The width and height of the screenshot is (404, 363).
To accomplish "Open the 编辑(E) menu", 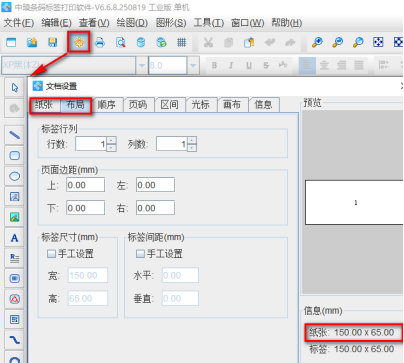I will (56, 23).
